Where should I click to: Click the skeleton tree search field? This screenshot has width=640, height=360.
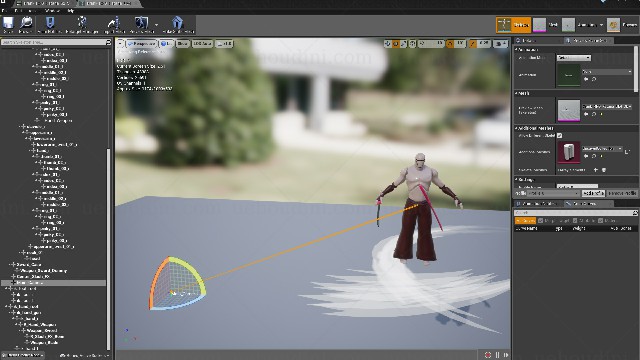pos(53,42)
